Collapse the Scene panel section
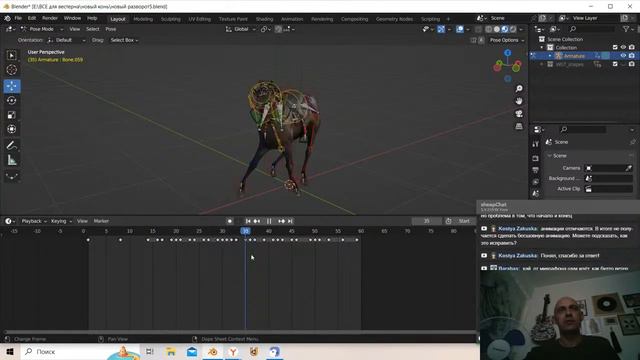The image size is (640, 360). click(550, 156)
